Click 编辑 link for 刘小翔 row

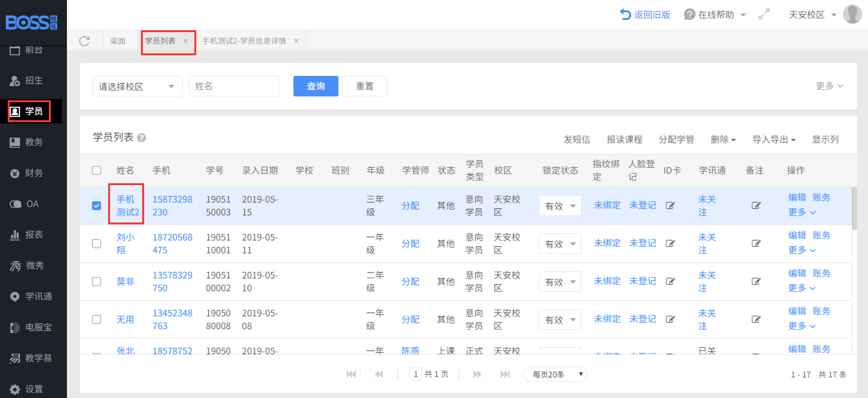797,235
